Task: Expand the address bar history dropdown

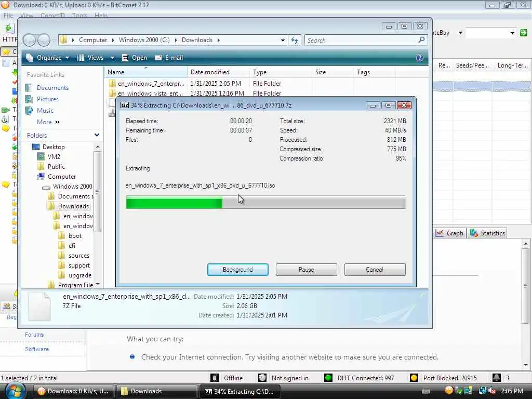Action: 283,40
